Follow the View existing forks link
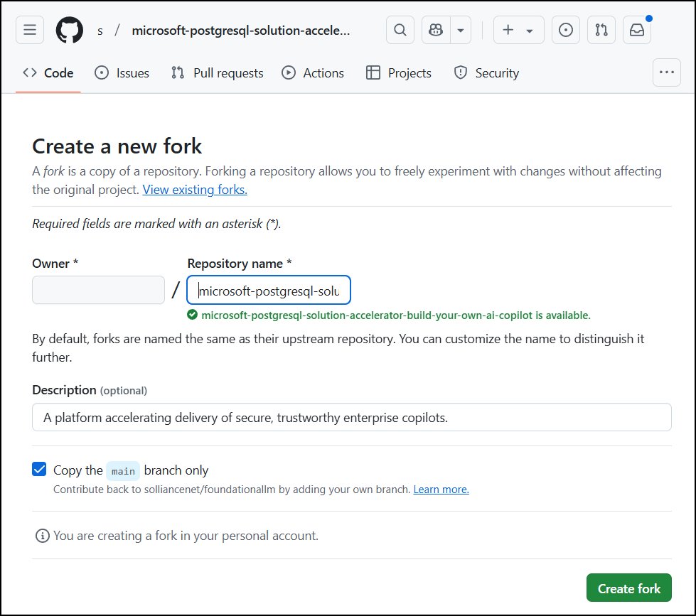 195,190
